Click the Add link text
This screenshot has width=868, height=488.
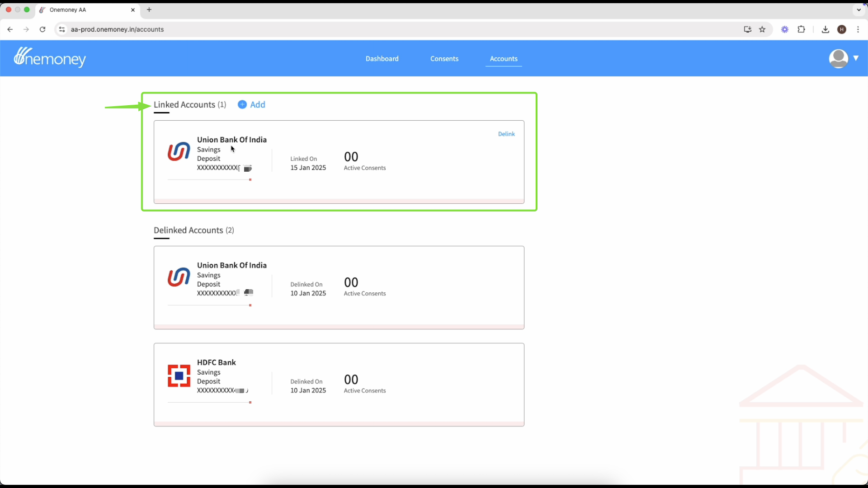pyautogui.click(x=258, y=104)
